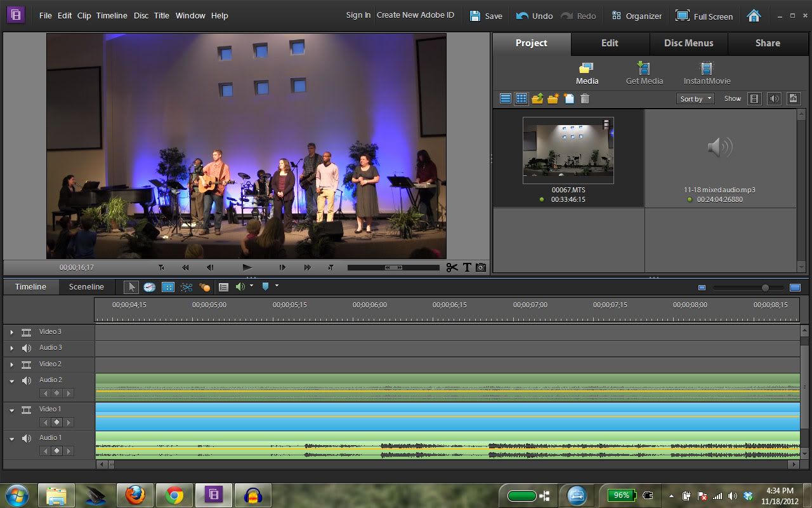Toggle the Video 1 keyframe diamond button
Viewport: 812px width, 508px height.
coord(56,422)
